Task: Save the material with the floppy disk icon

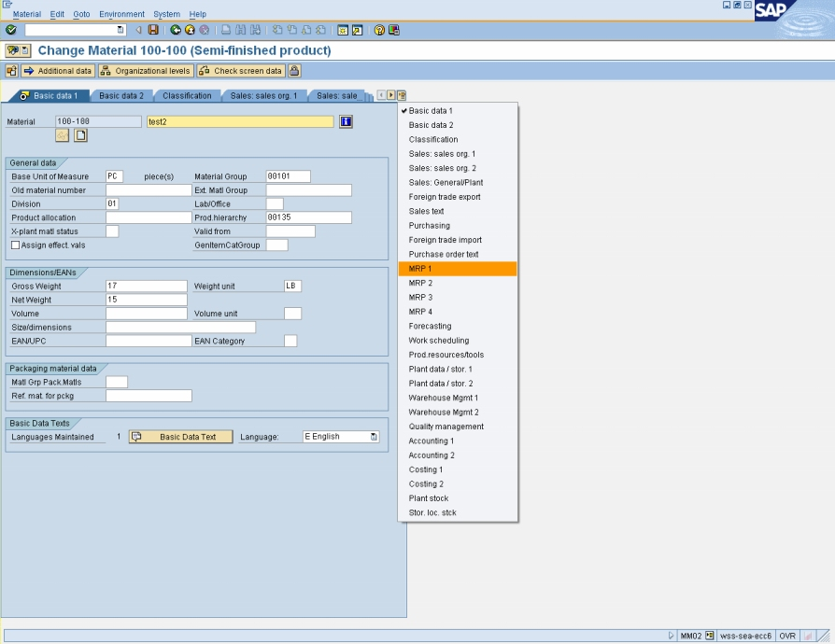Action: (153, 30)
